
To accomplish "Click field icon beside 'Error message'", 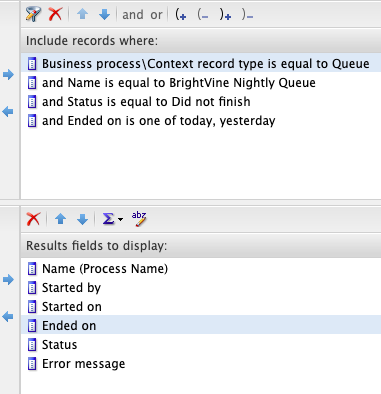I will point(32,364).
